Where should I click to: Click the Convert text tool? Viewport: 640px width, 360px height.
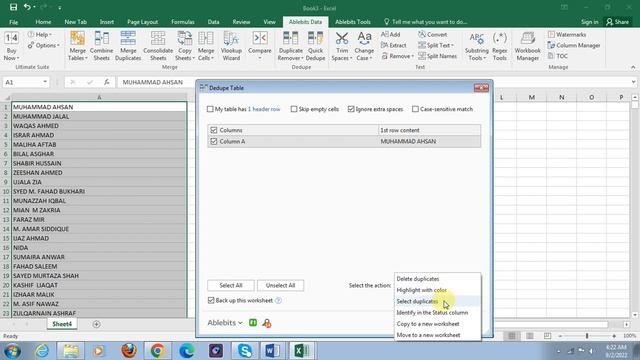tap(433, 35)
